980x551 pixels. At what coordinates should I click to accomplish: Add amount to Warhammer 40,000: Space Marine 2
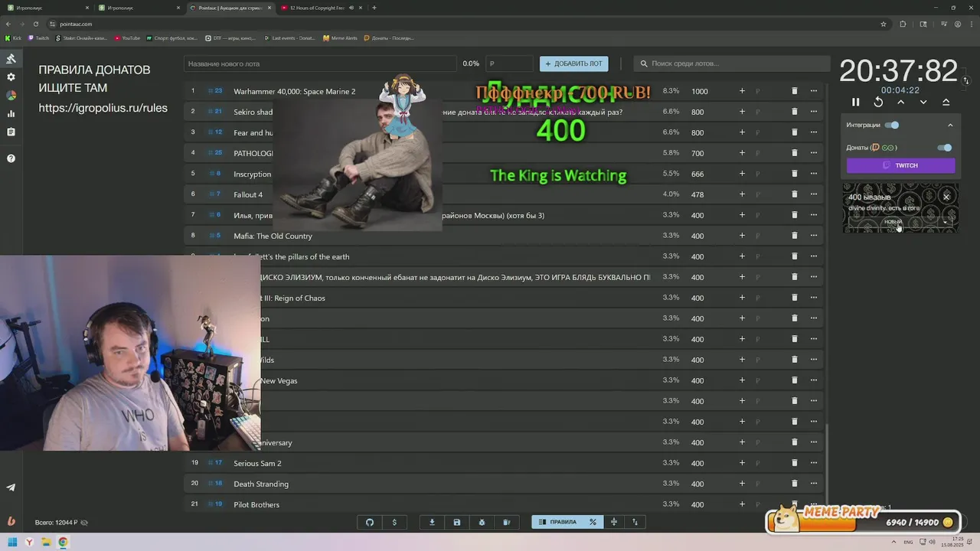click(x=742, y=91)
